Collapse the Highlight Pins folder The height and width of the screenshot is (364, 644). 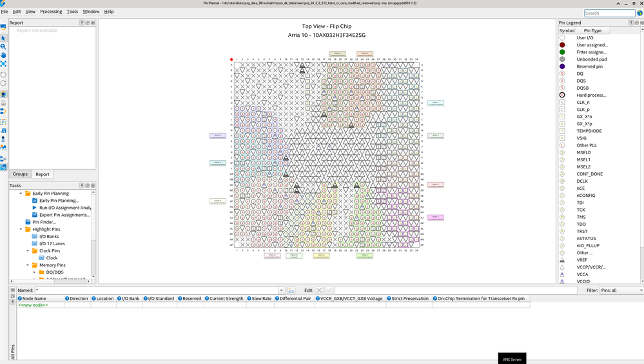(21, 229)
